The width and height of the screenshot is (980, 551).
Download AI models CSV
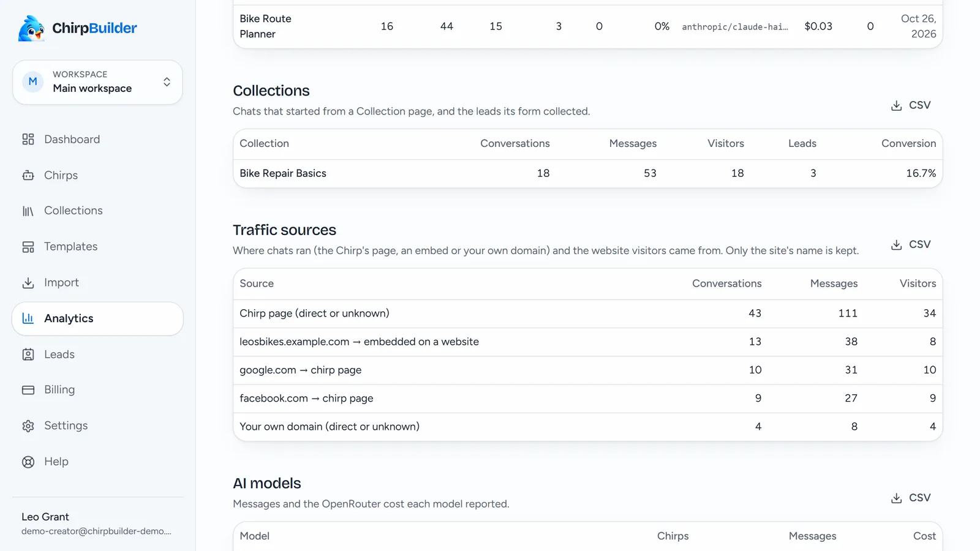click(x=911, y=498)
